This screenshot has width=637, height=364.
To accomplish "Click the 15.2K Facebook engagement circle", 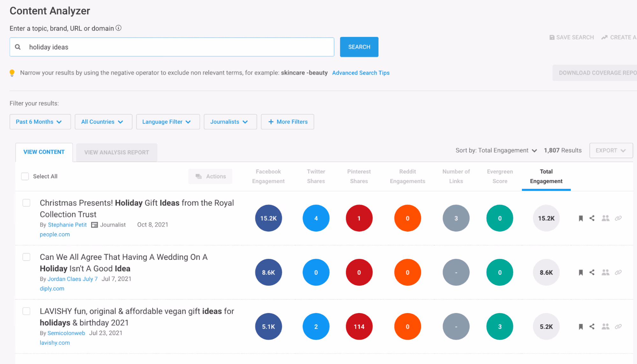I will (269, 218).
